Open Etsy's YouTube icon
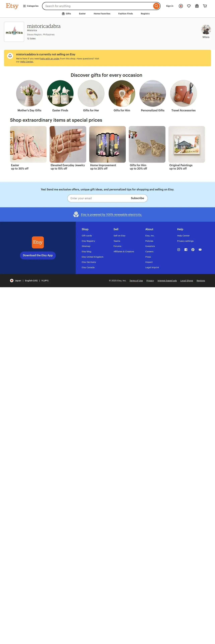This screenshot has height=644, width=215. (200, 250)
